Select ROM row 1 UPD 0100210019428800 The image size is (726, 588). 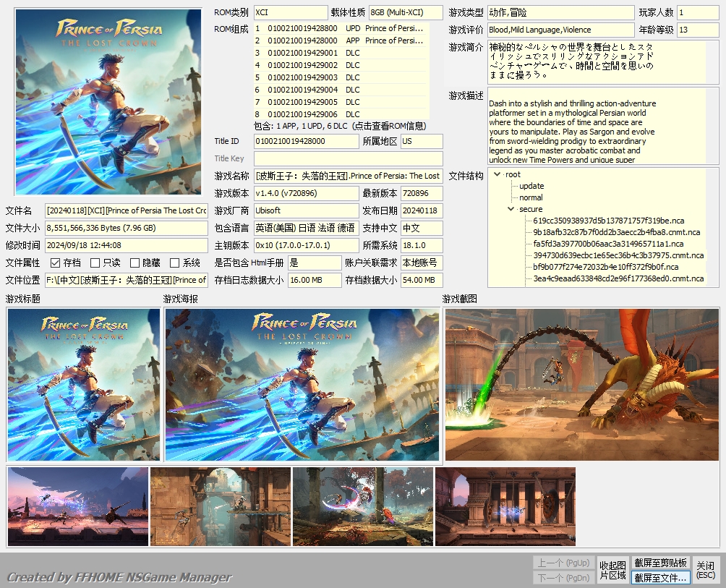pyautogui.click(x=341, y=28)
